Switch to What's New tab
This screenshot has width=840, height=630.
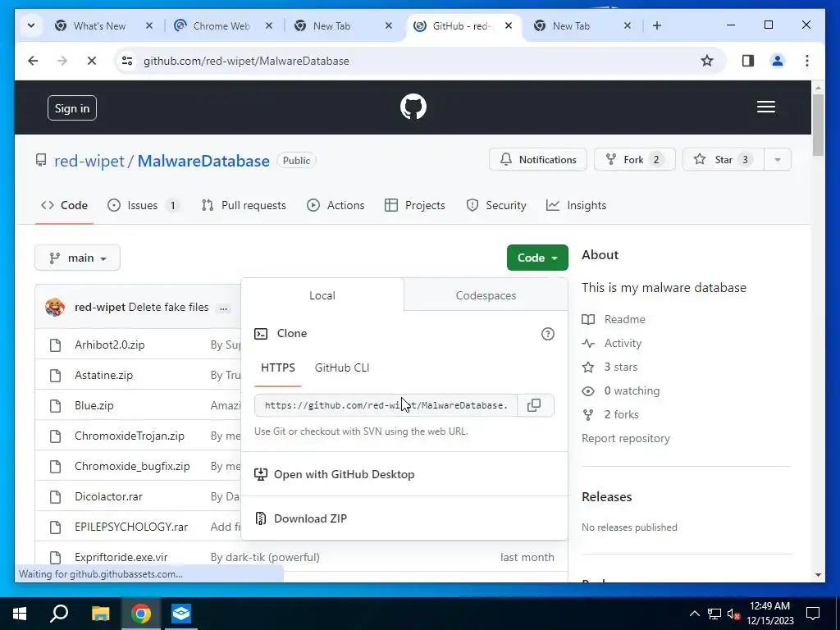[x=99, y=25]
